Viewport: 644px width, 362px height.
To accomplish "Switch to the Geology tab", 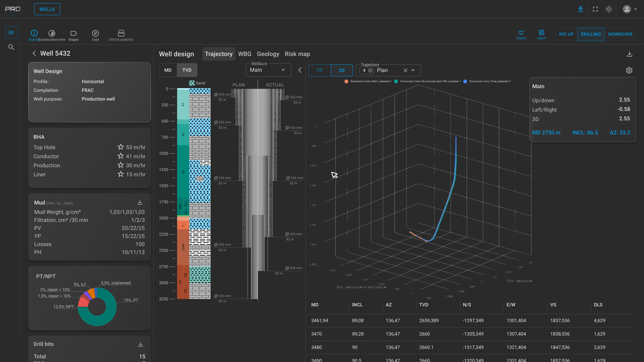I will pos(268,54).
